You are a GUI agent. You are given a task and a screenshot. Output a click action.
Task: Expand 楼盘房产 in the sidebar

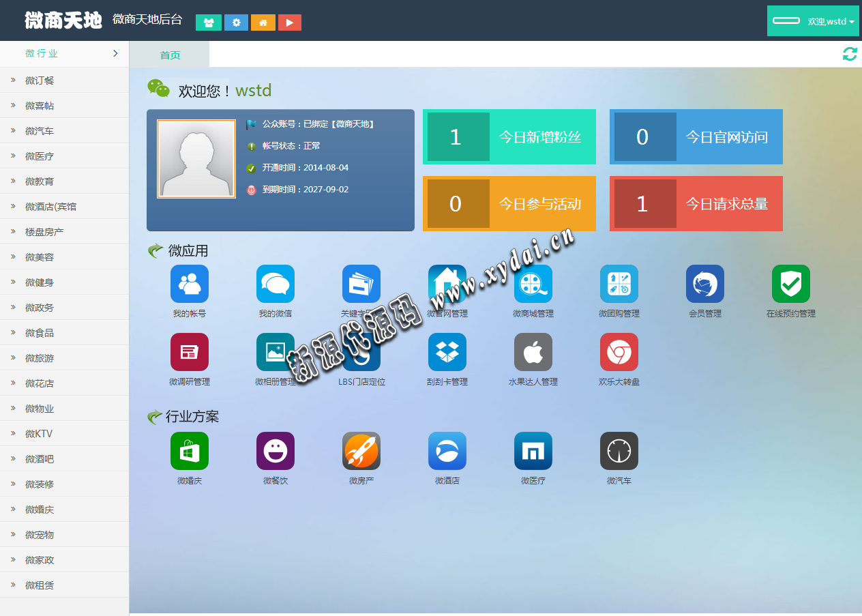tap(64, 231)
